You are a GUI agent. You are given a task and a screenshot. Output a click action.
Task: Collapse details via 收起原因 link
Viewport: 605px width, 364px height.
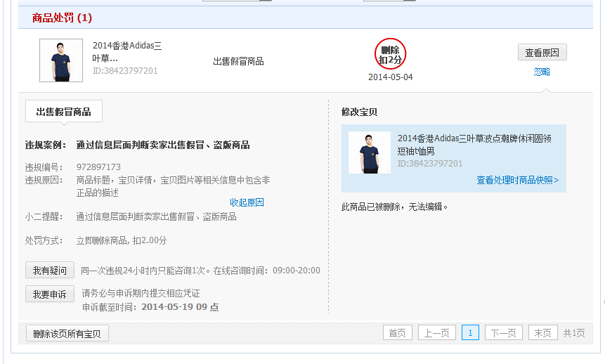[x=247, y=202]
